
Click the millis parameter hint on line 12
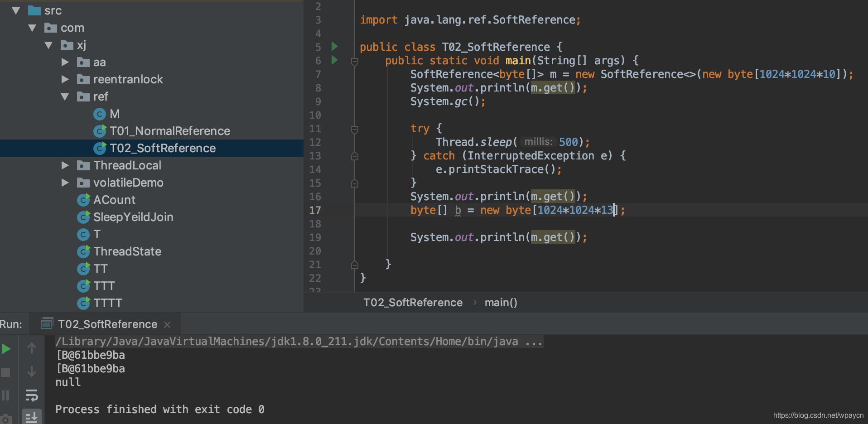[538, 142]
